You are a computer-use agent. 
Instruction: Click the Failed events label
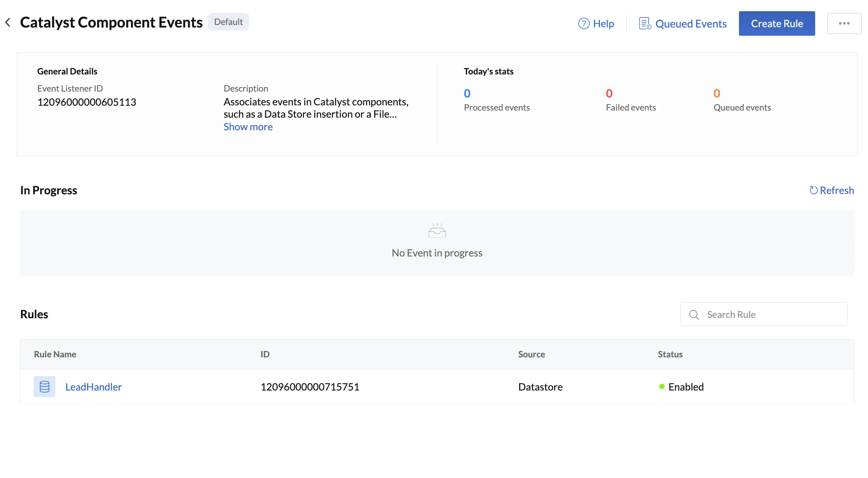click(x=631, y=108)
